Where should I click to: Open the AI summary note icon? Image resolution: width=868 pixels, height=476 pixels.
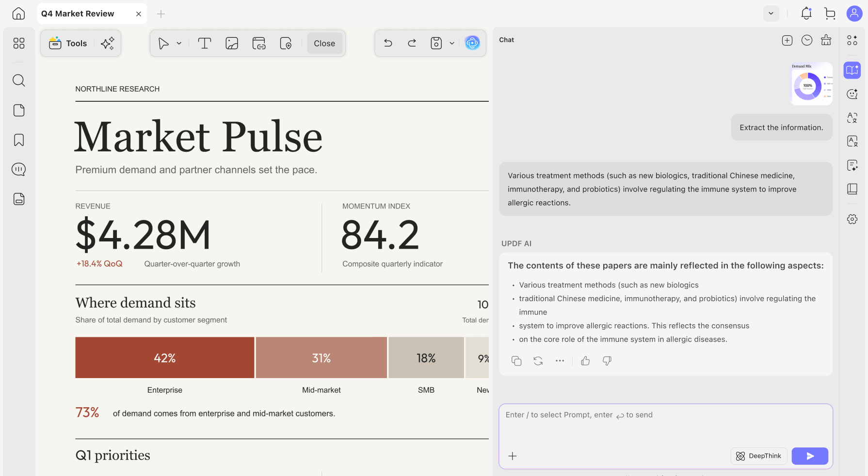852,165
